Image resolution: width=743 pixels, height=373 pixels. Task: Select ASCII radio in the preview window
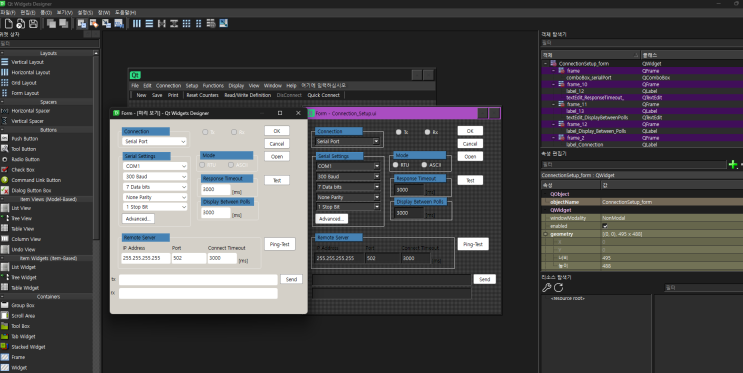pyautogui.click(x=231, y=165)
